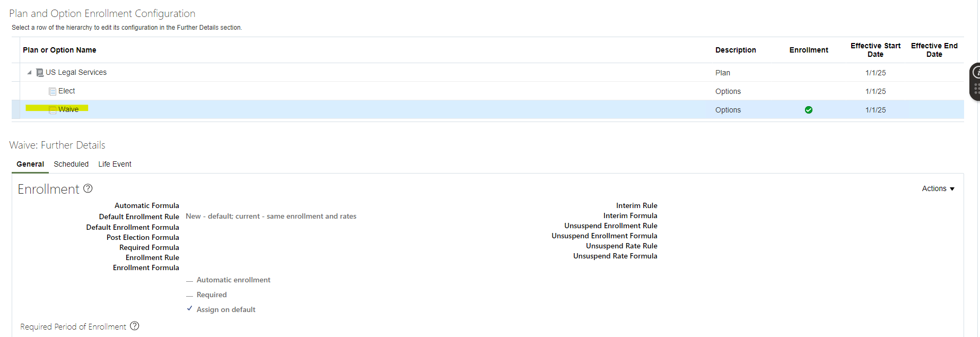The width and height of the screenshot is (980, 337).
Task: Click the 1/1/25 date in the US Legal Services row
Action: pos(876,73)
